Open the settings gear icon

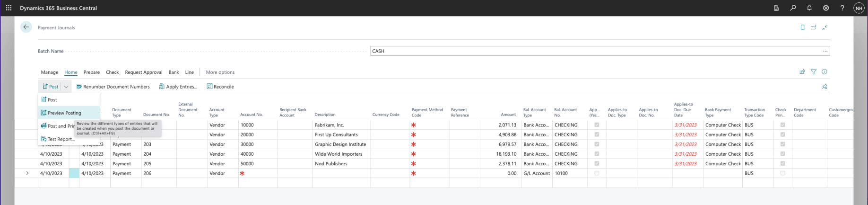826,8
